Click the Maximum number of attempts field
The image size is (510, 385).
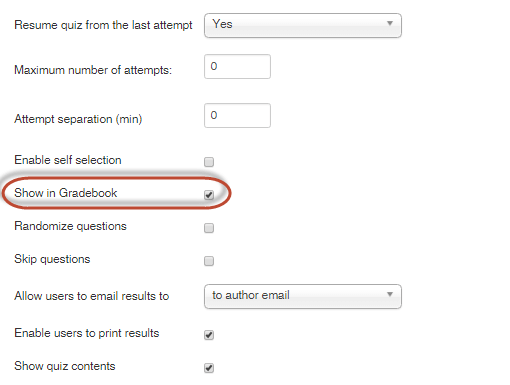(237, 66)
